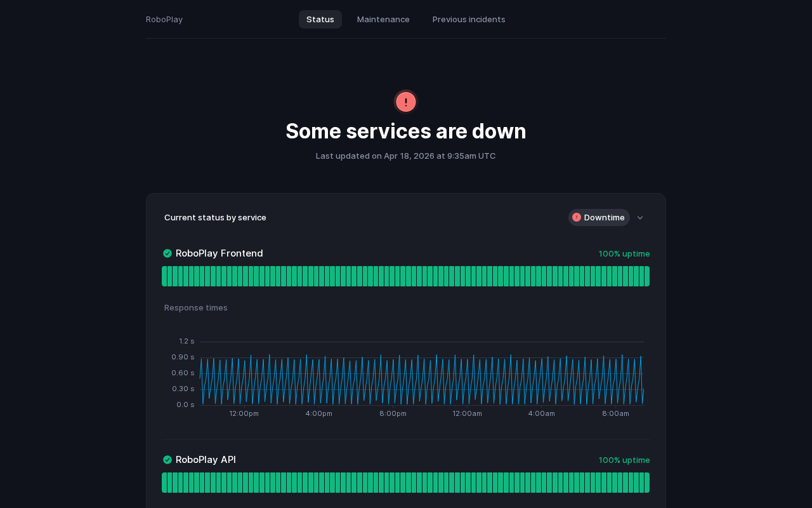
Task: Click first uptime bar of RoboPlay Frontend
Action: pos(164,276)
